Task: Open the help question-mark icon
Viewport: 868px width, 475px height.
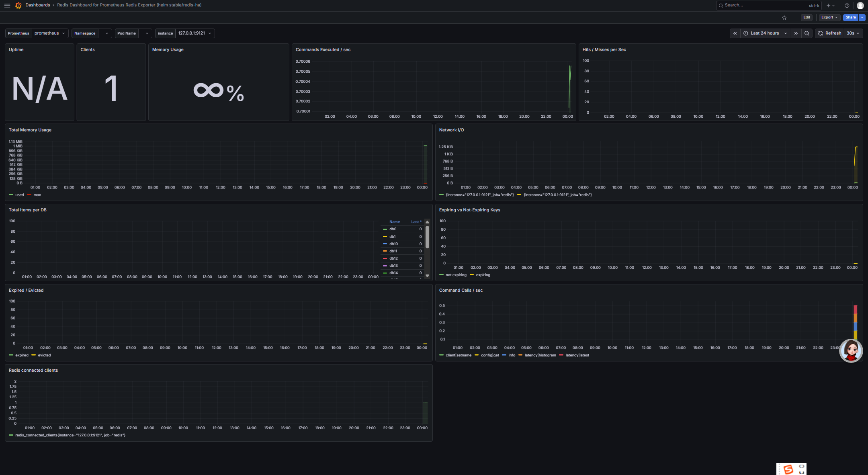Action: 847,6
